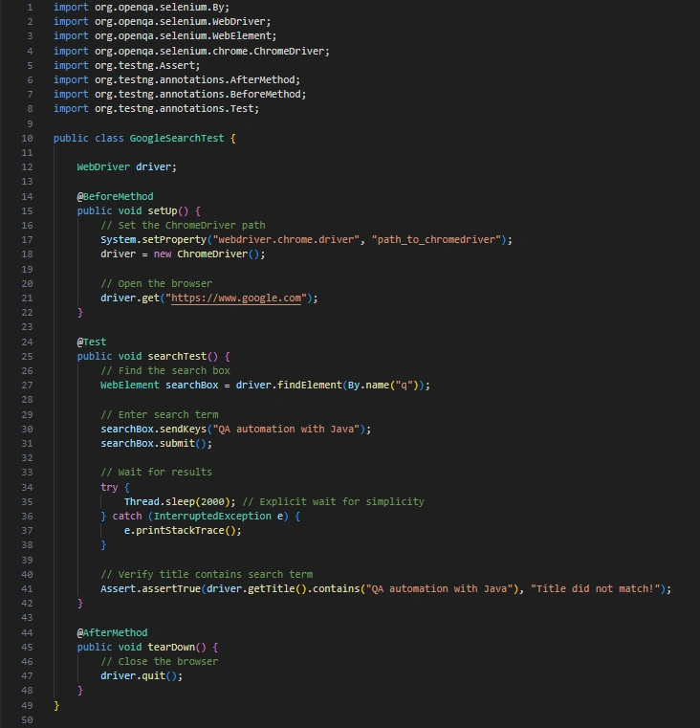
Task: Click the @Test annotation
Action: tap(92, 342)
